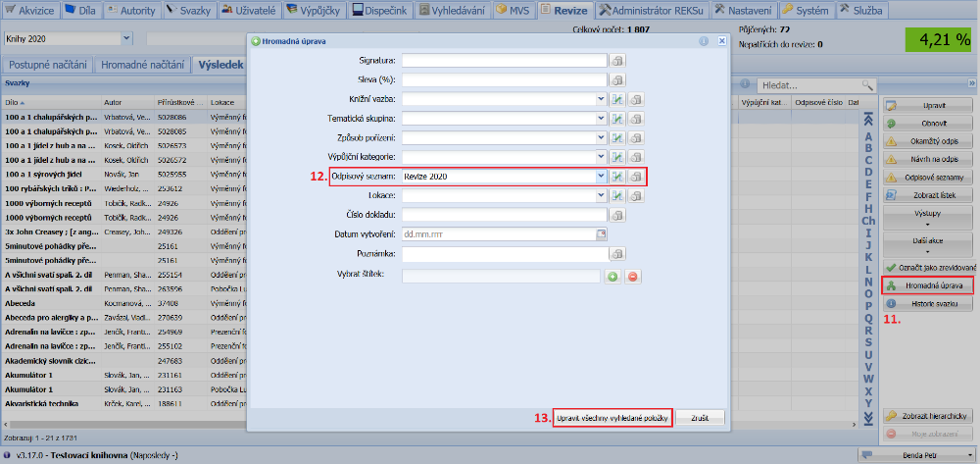The width and height of the screenshot is (980, 464).
Task: Expand the Odpisový seznam dropdown
Action: [601, 177]
